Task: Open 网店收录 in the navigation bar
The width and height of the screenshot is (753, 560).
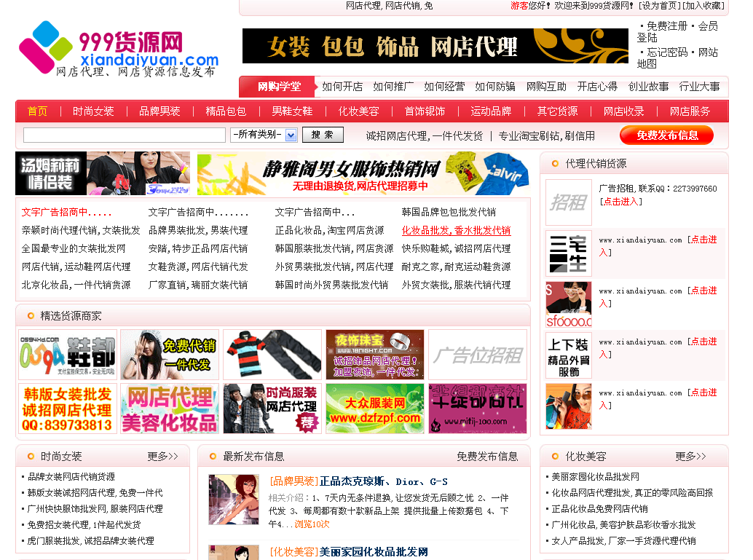Action: click(x=623, y=111)
